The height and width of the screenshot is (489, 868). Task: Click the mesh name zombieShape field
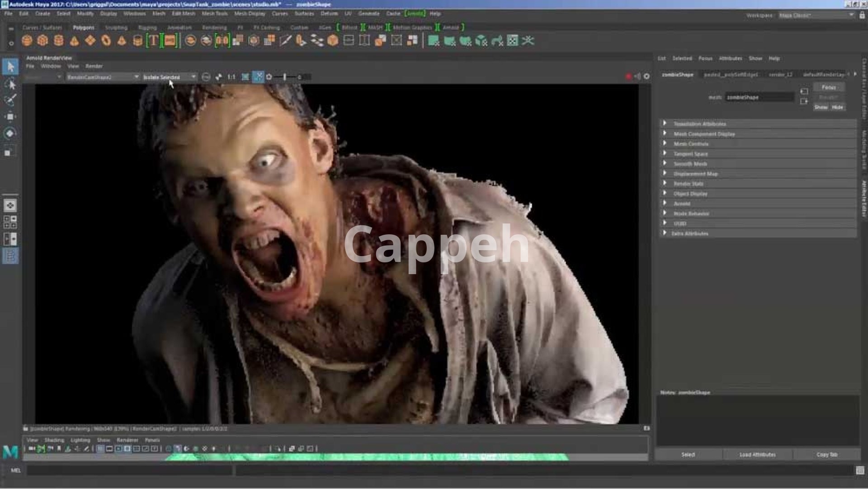[759, 97]
